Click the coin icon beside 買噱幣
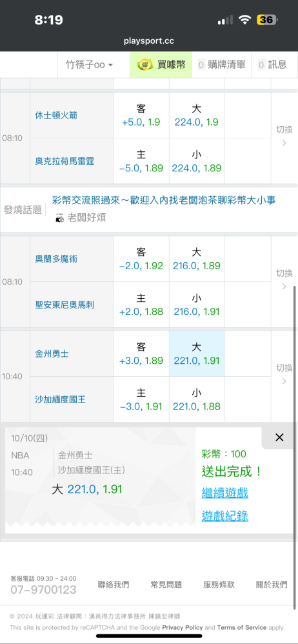This screenshot has height=644, width=298. pos(144,64)
